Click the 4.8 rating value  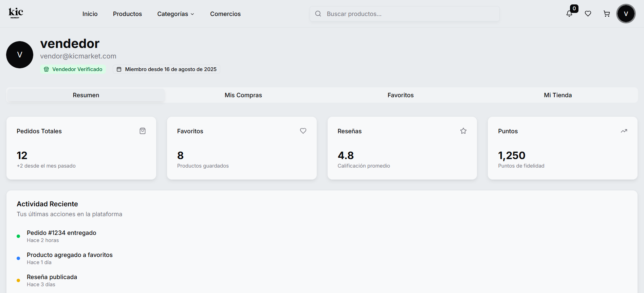click(x=346, y=155)
